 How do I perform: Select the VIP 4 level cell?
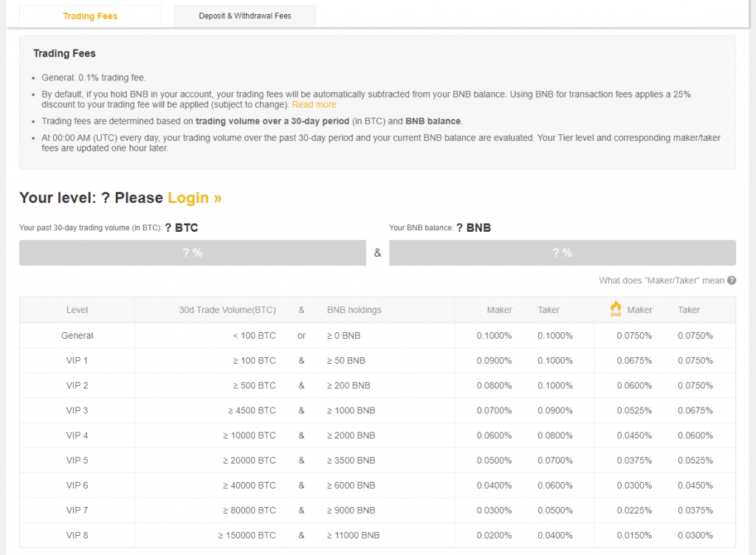pos(78,435)
